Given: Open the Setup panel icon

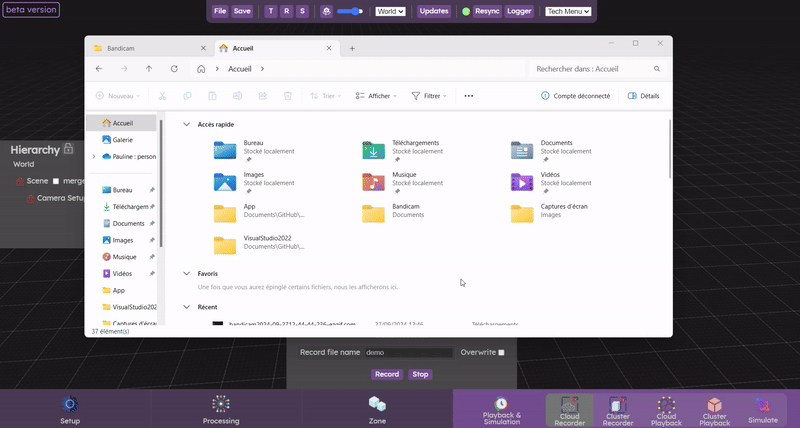Looking at the screenshot, I should click(70, 405).
